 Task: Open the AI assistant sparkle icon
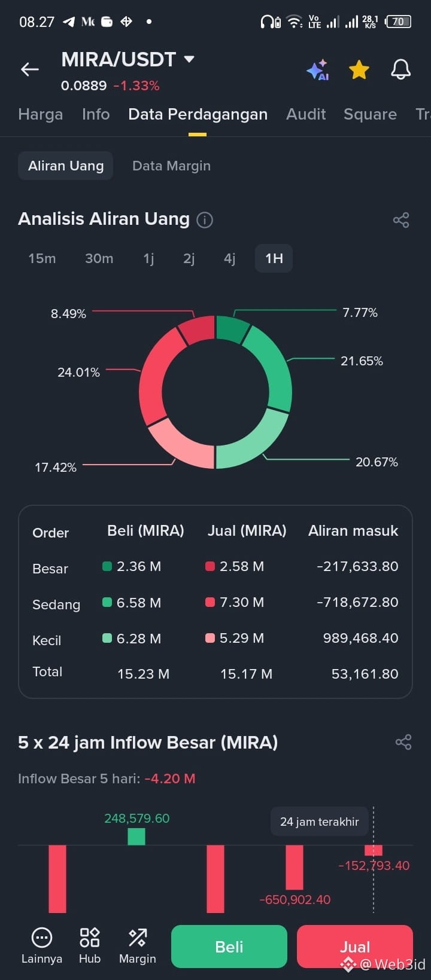point(318,70)
